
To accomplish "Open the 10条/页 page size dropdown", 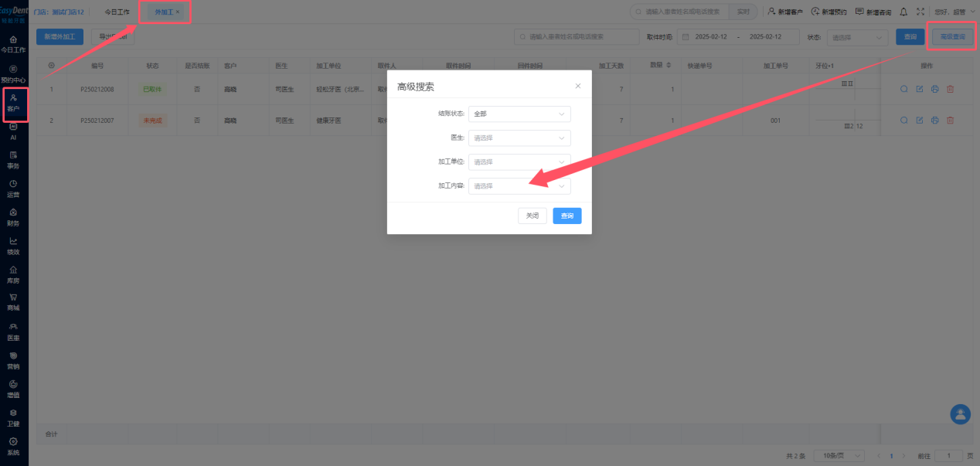I will pyautogui.click(x=839, y=456).
